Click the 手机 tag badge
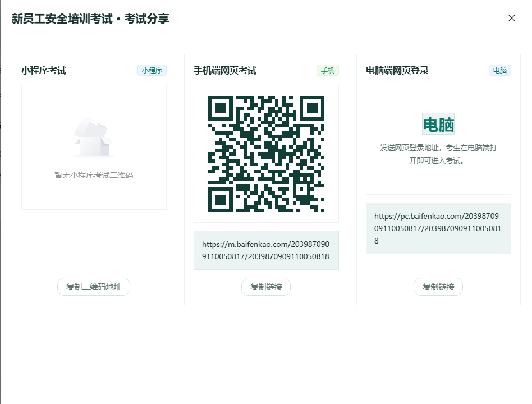 (328, 70)
